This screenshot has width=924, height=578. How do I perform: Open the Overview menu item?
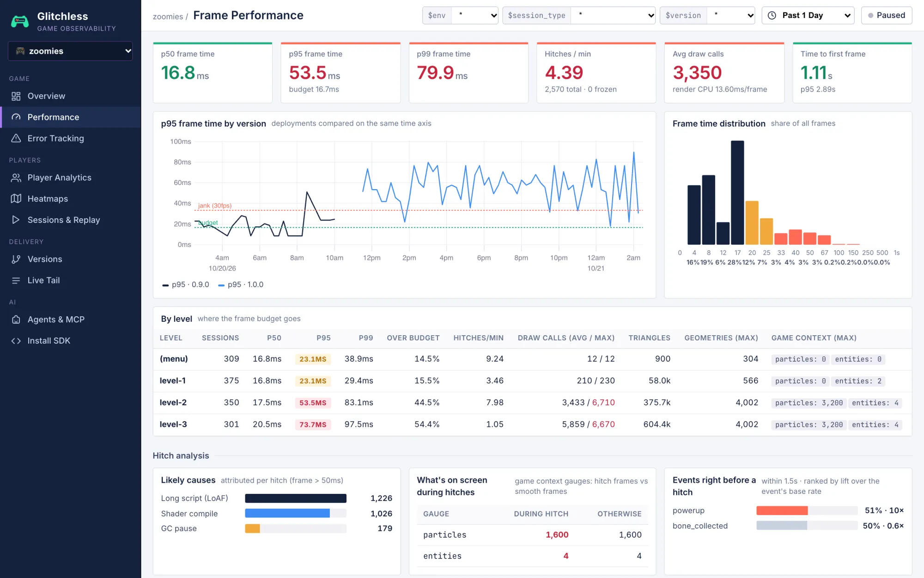pos(70,96)
